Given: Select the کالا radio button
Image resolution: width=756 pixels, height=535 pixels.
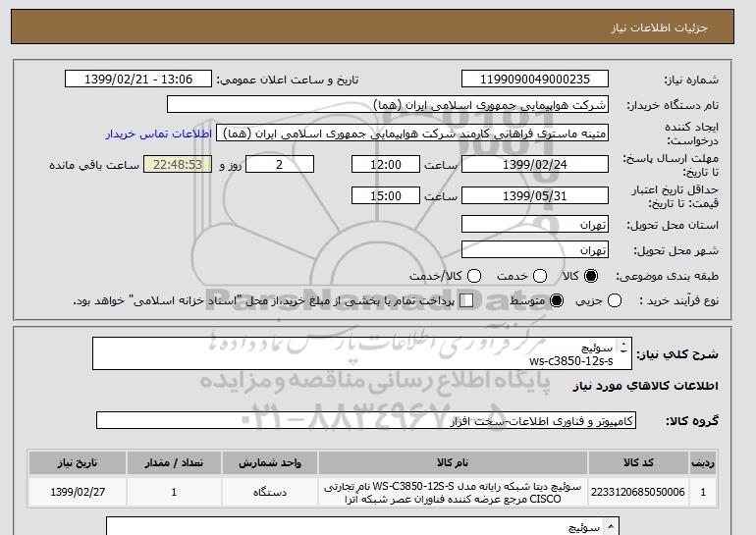Looking at the screenshot, I should 591,276.
